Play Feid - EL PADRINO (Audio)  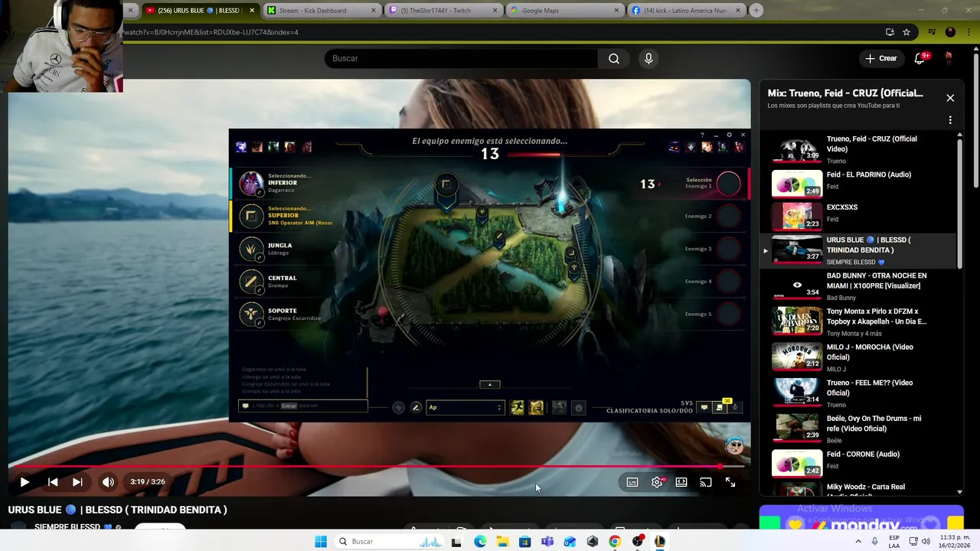pyautogui.click(x=857, y=183)
